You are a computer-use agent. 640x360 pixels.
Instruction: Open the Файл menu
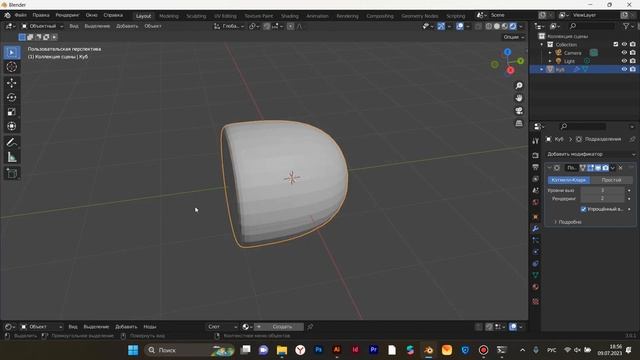(20, 15)
